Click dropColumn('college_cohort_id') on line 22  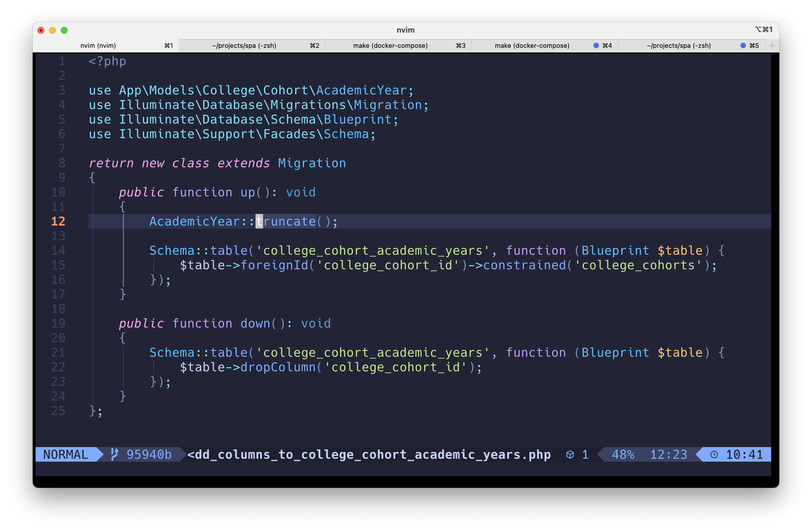(x=358, y=368)
